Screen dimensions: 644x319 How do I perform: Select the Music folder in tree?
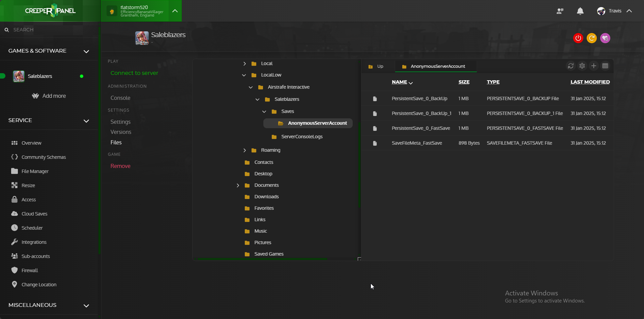(261, 231)
